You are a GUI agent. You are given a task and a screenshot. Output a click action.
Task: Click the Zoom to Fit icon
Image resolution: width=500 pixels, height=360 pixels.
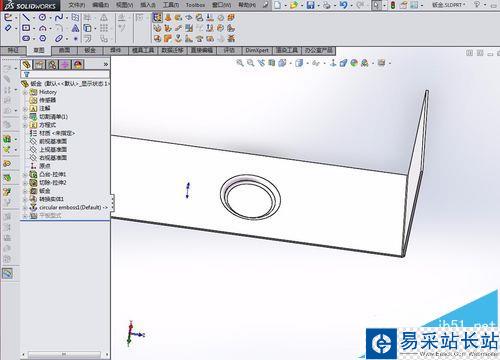pyautogui.click(x=239, y=62)
